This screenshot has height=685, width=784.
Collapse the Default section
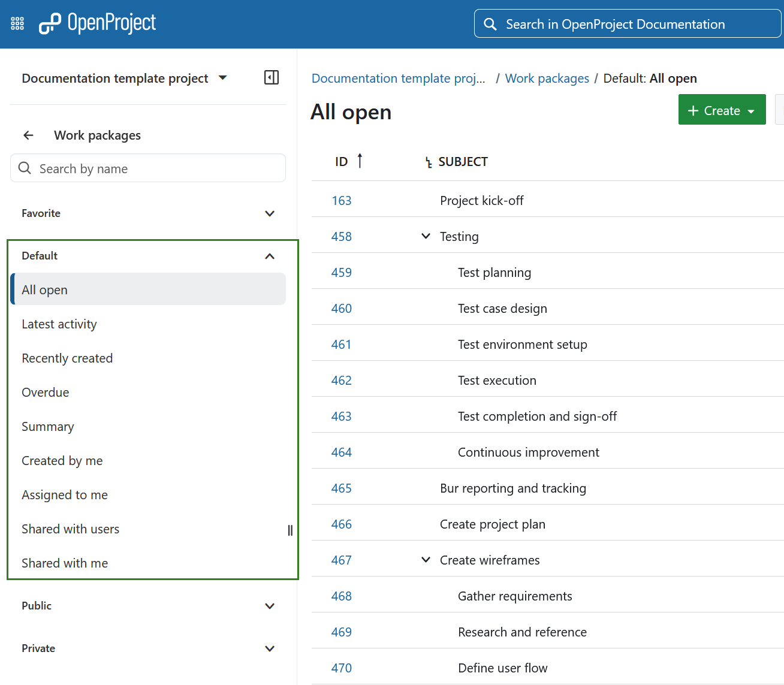pos(270,256)
